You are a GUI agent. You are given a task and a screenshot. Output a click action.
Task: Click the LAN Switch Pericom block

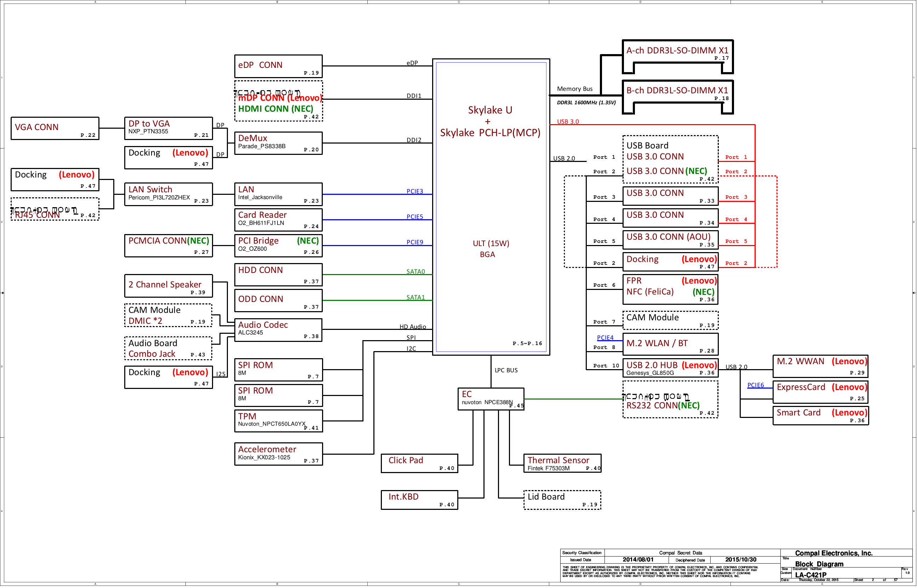click(168, 194)
